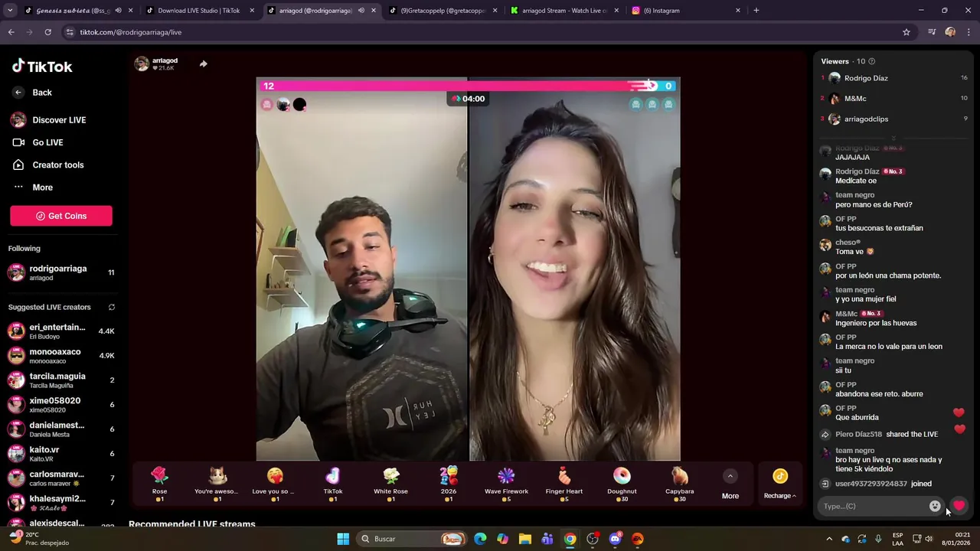Image resolution: width=980 pixels, height=551 pixels.
Task: Open the tab search dropdown
Action: coord(10,11)
